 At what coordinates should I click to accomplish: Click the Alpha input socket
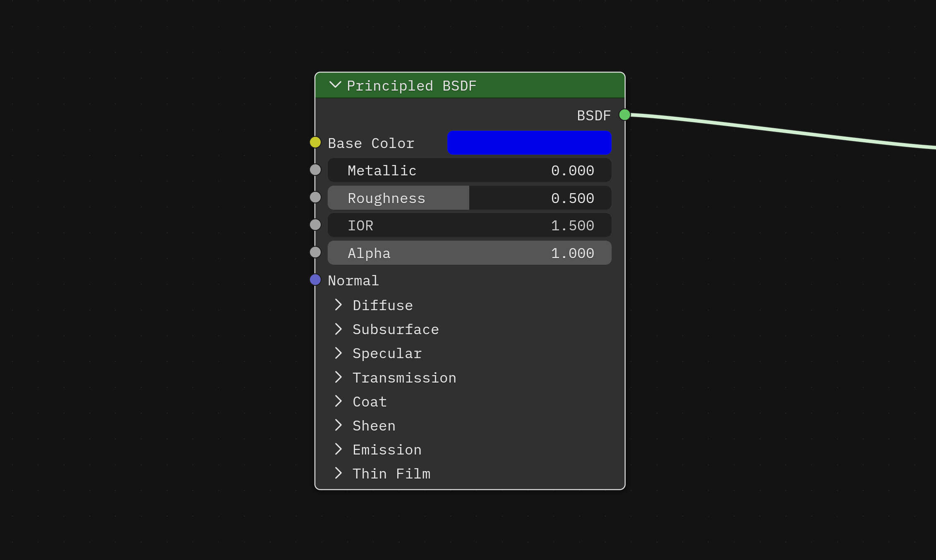tap(315, 252)
